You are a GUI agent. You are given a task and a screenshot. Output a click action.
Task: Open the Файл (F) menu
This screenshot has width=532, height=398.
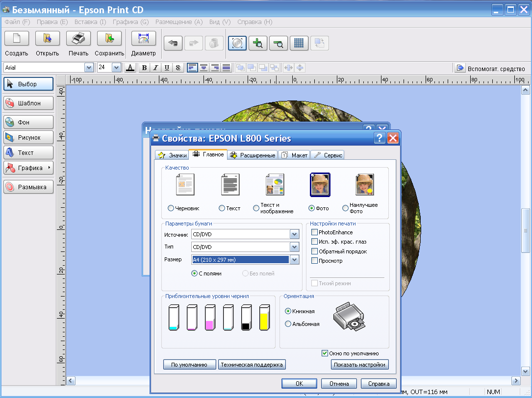[x=17, y=22]
